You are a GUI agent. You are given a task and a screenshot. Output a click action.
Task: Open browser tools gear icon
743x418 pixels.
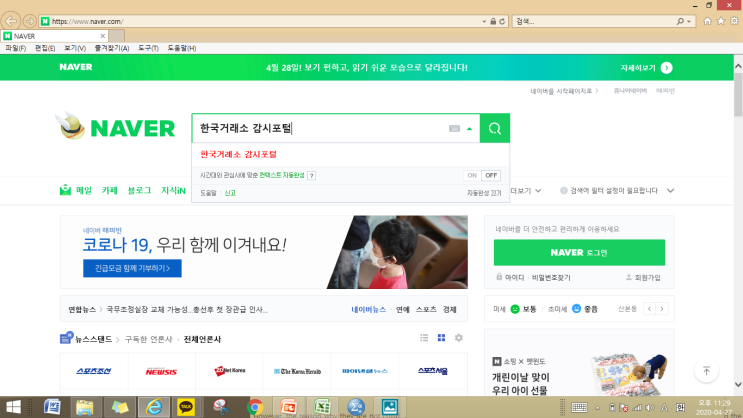734,21
